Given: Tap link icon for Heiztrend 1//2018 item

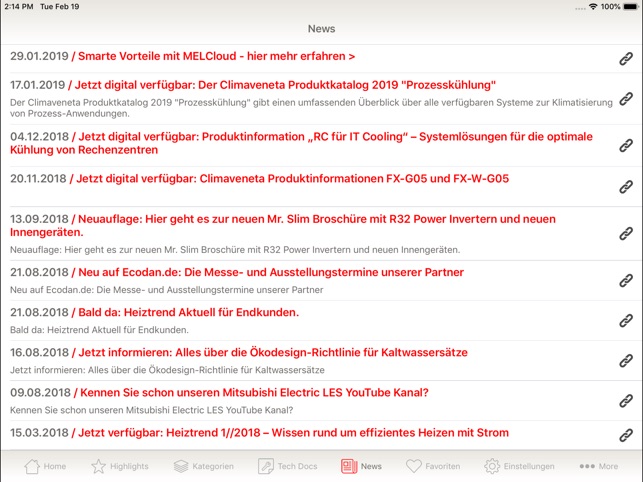Looking at the screenshot, I should [x=626, y=435].
